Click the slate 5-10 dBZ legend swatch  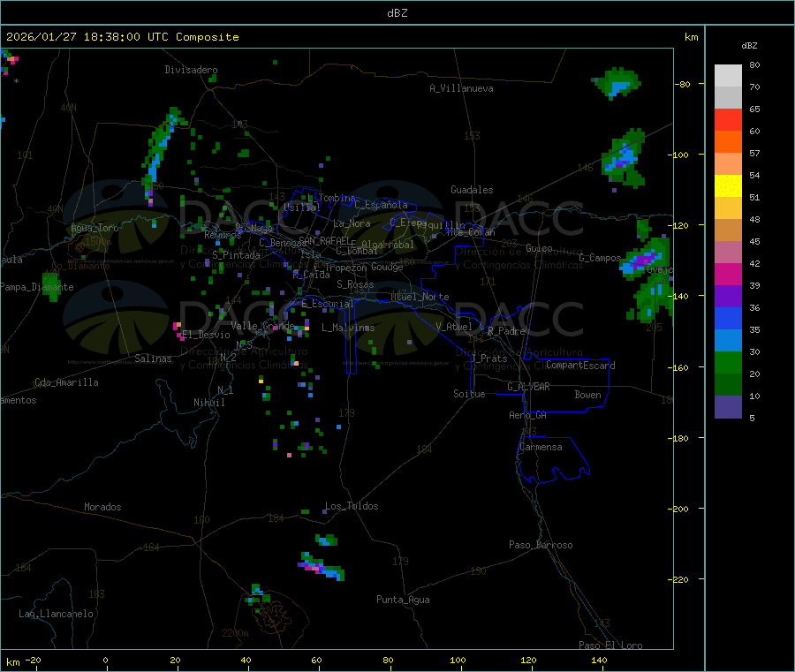(728, 407)
